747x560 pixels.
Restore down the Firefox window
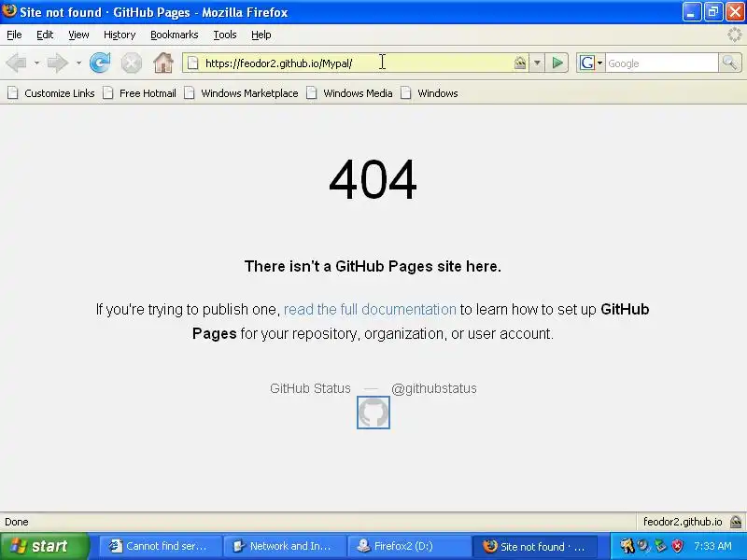tap(713, 12)
